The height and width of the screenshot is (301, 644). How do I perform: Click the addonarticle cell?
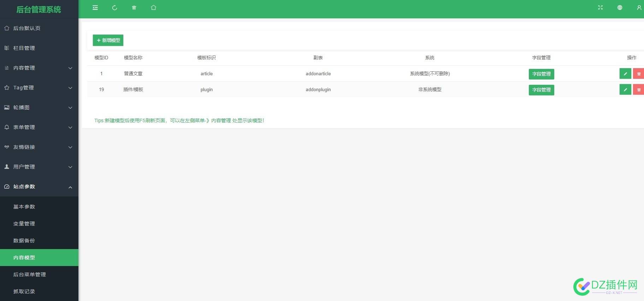tap(318, 73)
